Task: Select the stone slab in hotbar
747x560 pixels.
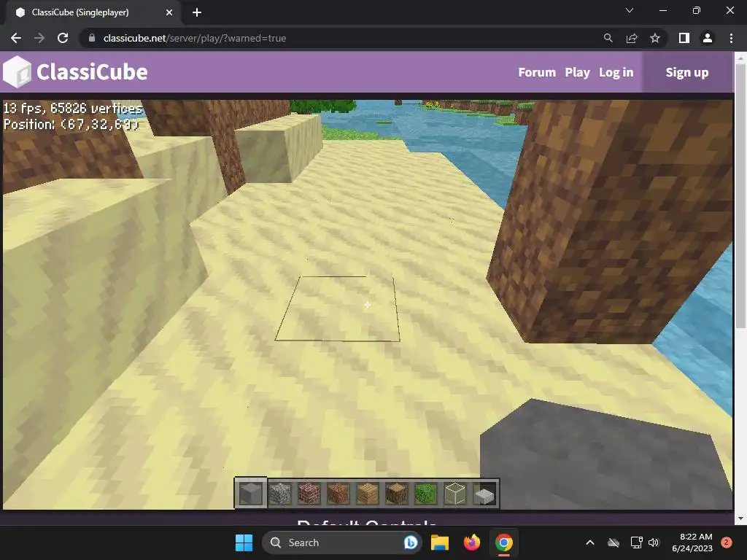Action: pyautogui.click(x=484, y=494)
